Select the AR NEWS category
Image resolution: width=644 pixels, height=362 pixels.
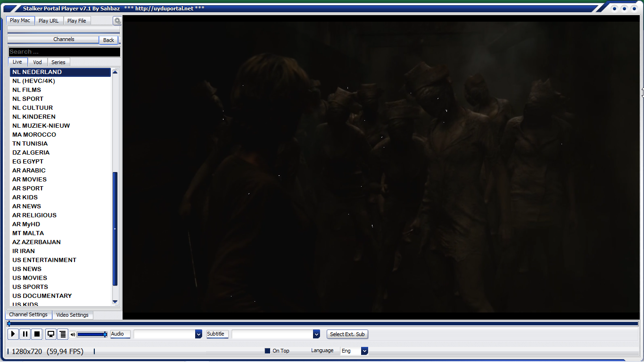pyautogui.click(x=60, y=206)
